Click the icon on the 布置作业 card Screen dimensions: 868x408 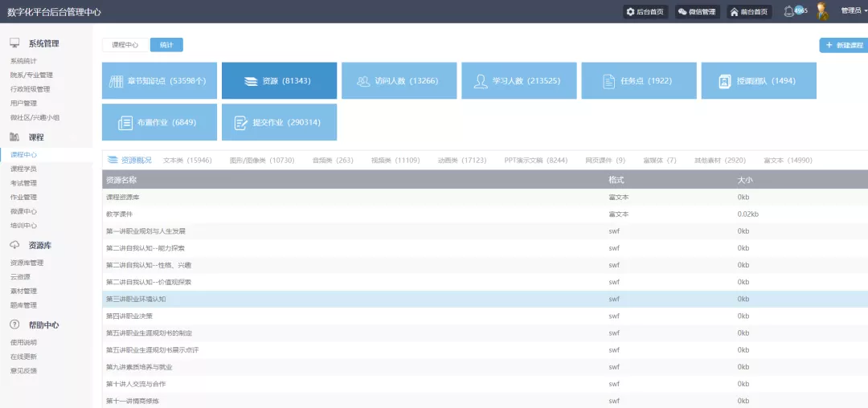125,123
